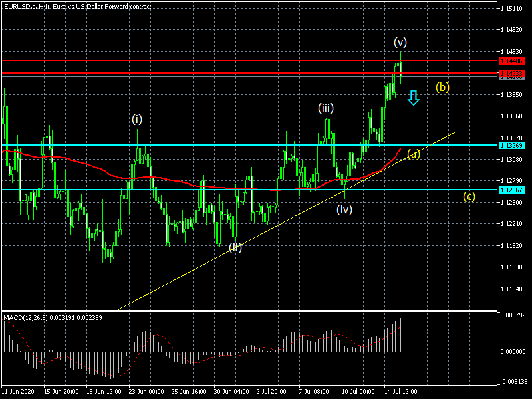Click the 1.11340 price scale value

(511, 289)
